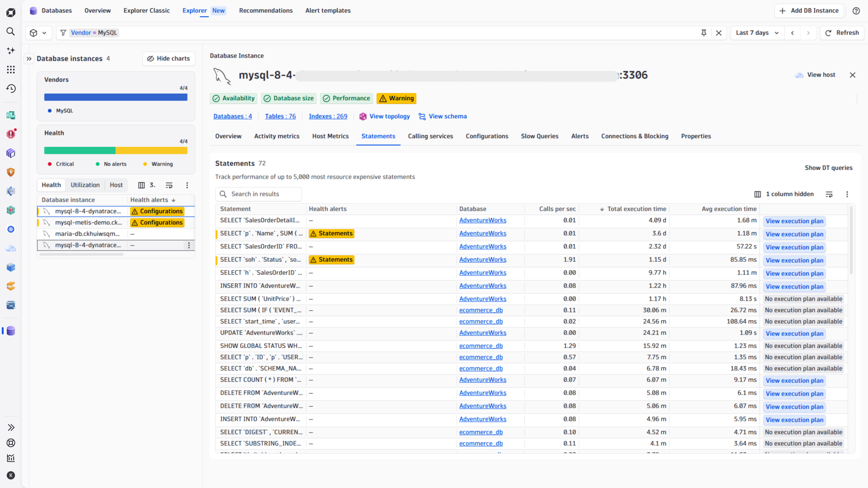This screenshot has height=488, width=868.
Task: Switch to Connections & Blocking tab
Action: 634,136
